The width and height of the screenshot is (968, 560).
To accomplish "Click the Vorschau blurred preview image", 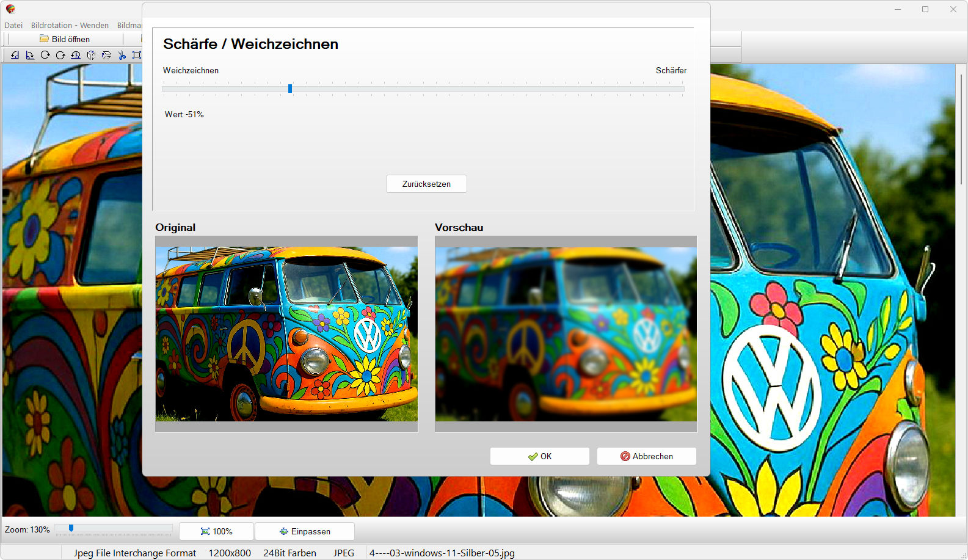I will click(566, 334).
